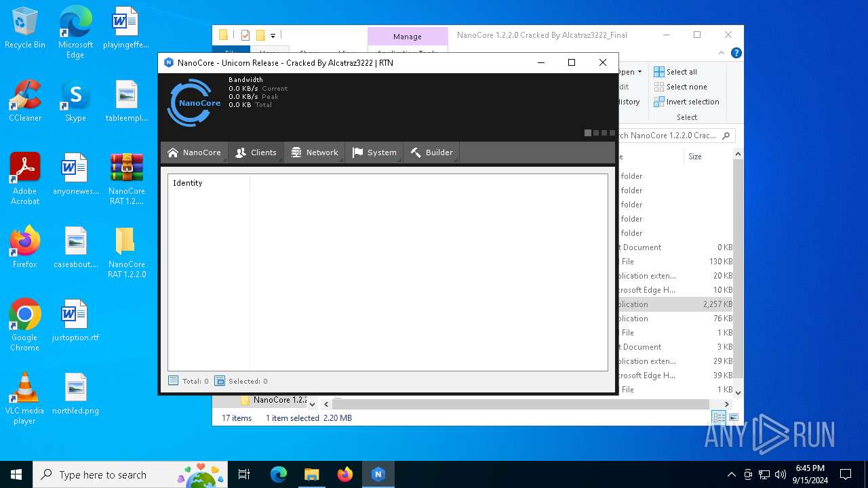Select the 2,257 KB application row

pyautogui.click(x=676, y=304)
